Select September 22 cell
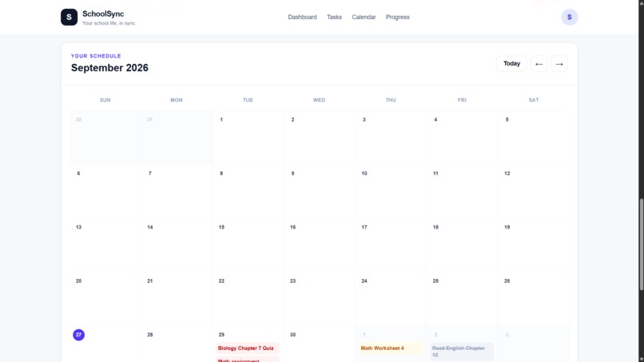644x362 pixels. (x=248, y=299)
